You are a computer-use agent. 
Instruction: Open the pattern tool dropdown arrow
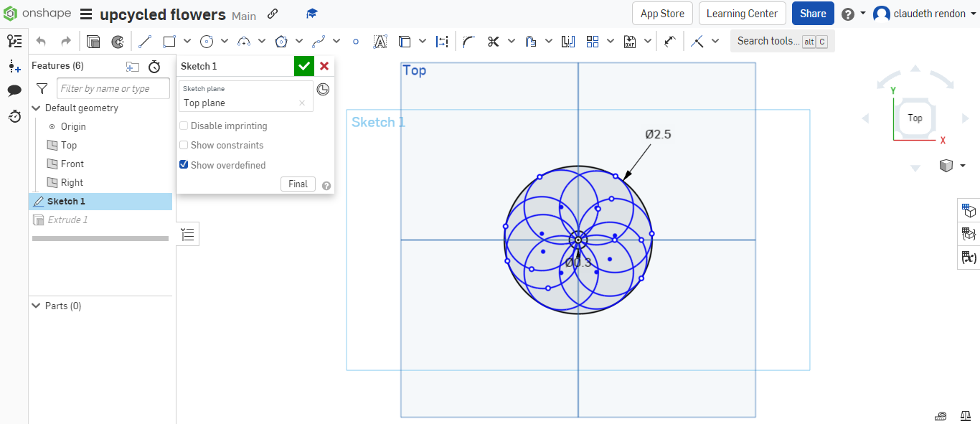click(611, 42)
